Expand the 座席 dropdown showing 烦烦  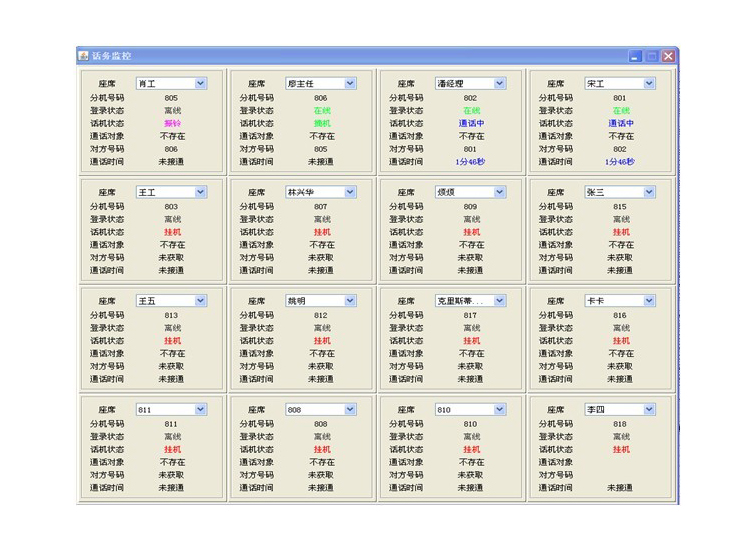click(x=499, y=192)
